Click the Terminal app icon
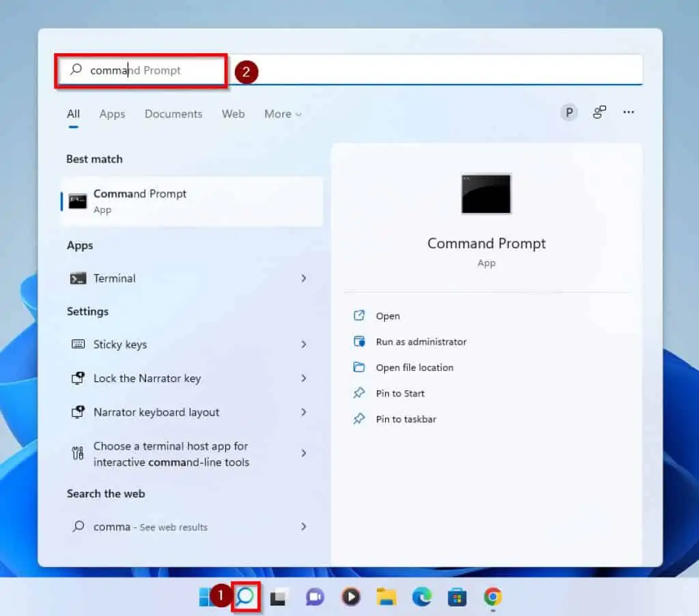 (x=78, y=278)
